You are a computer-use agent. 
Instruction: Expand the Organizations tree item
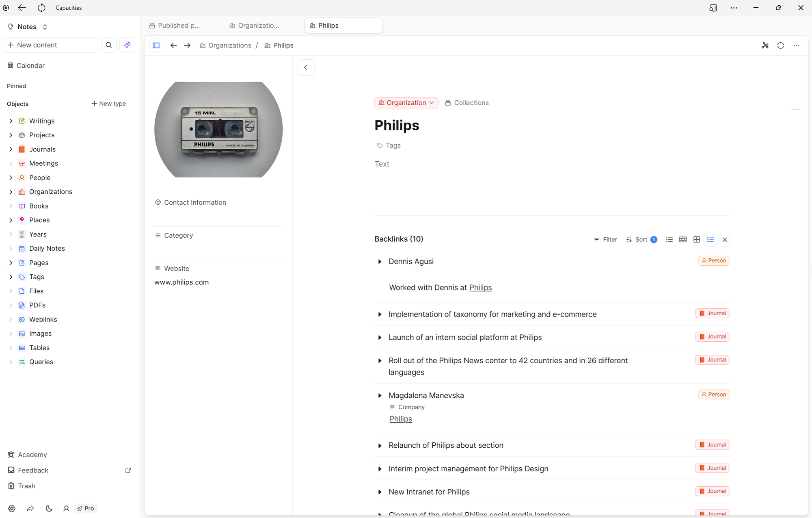(x=11, y=192)
